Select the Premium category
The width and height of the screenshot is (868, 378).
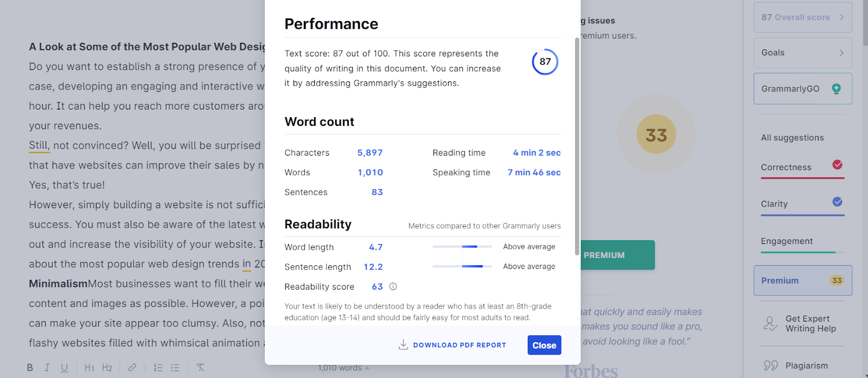pos(803,280)
